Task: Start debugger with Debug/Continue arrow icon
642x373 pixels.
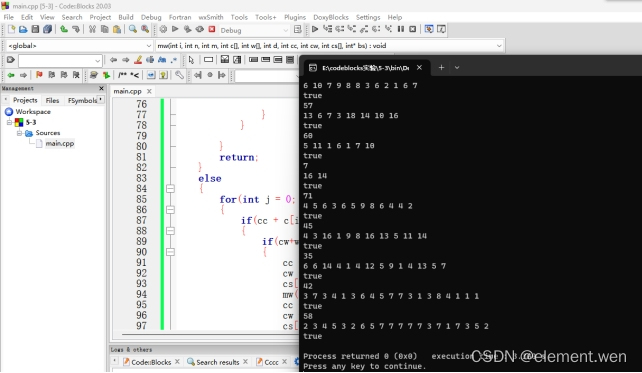Action: [314, 29]
